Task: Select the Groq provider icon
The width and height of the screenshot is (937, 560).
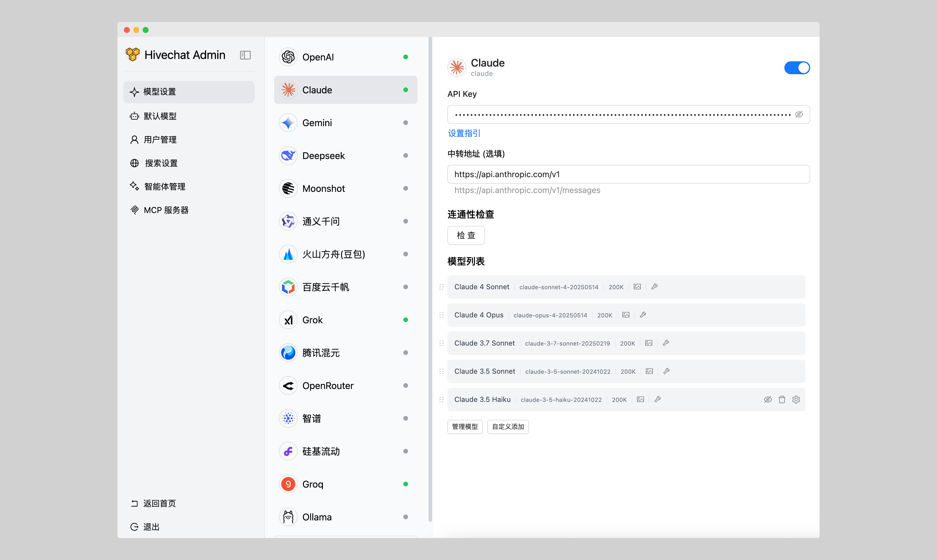Action: [x=289, y=484]
